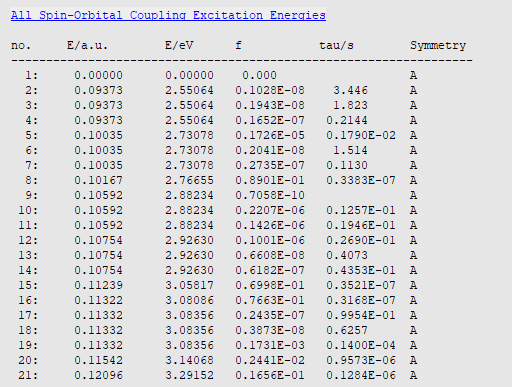Click the energy value 0.12096

point(98,375)
